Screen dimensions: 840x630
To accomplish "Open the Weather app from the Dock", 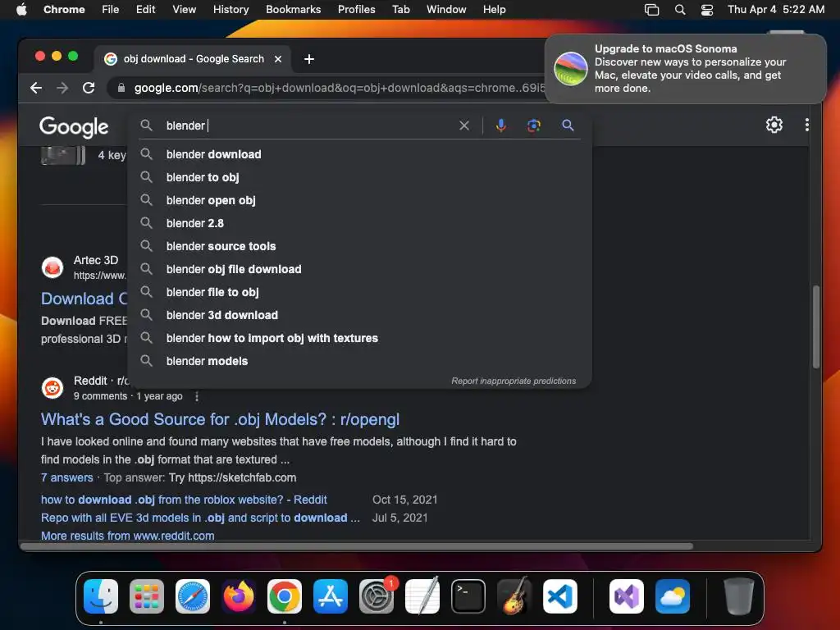I will coord(673,596).
